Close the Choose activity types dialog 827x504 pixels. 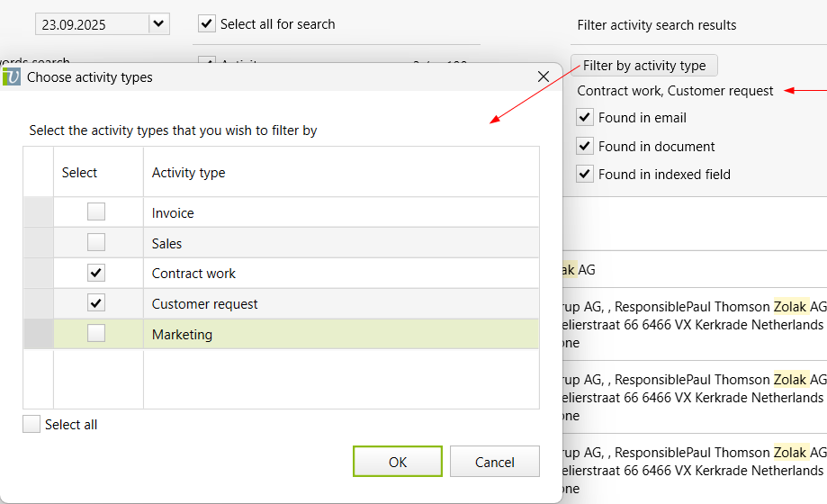(543, 76)
